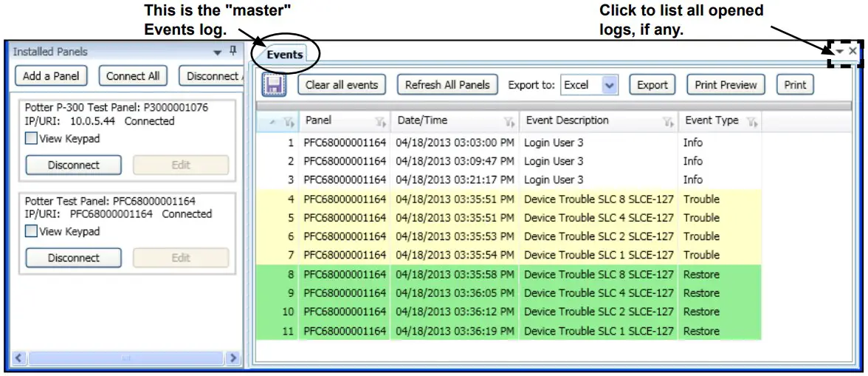Image resolution: width=868 pixels, height=376 pixels.
Task: Sort by Panel column header
Action: 344,120
